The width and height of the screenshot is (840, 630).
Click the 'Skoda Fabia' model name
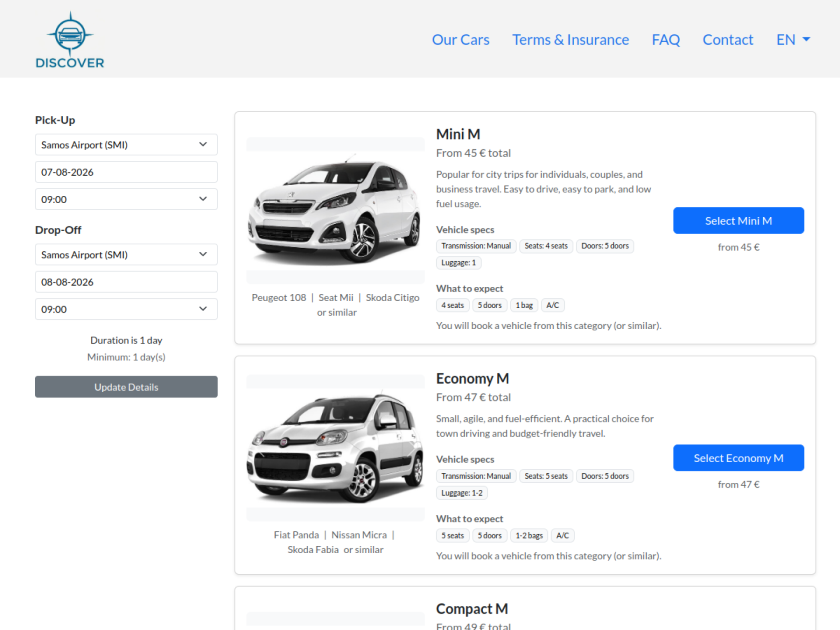pos(313,549)
